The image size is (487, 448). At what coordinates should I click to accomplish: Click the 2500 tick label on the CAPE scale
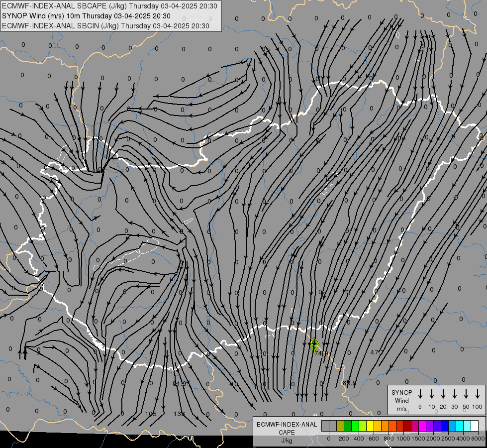[x=448, y=439]
